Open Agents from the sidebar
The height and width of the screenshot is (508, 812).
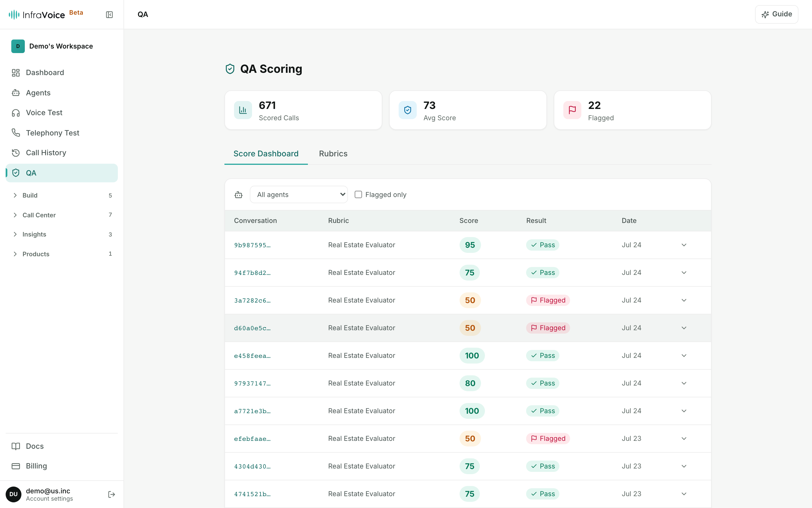(62, 93)
